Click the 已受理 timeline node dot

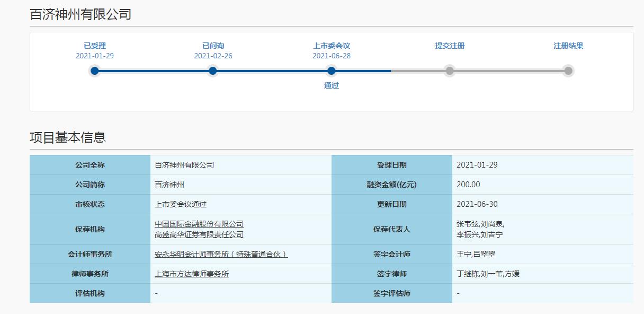click(94, 71)
